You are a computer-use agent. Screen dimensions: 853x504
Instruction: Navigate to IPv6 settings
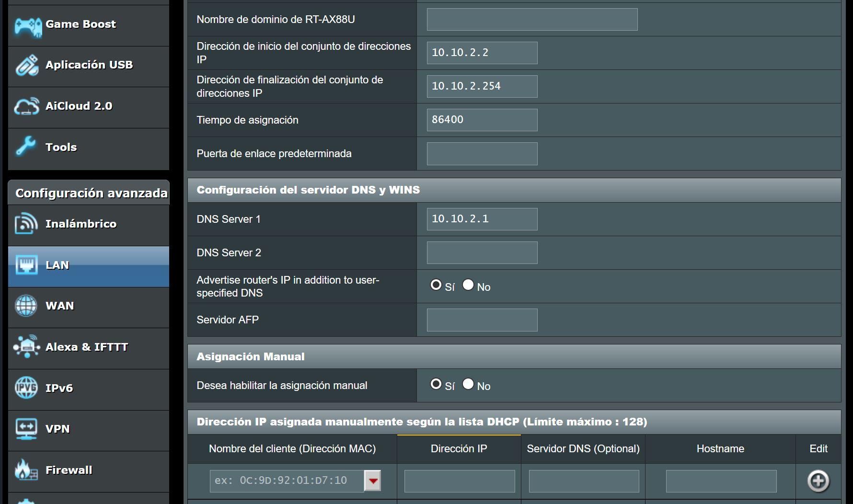tap(89, 390)
